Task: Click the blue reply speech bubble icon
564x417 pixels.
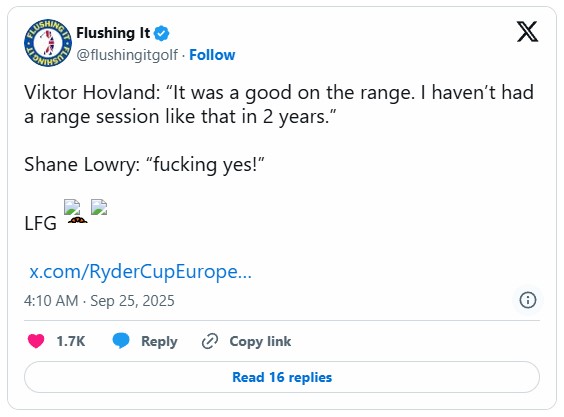Action: click(x=121, y=340)
